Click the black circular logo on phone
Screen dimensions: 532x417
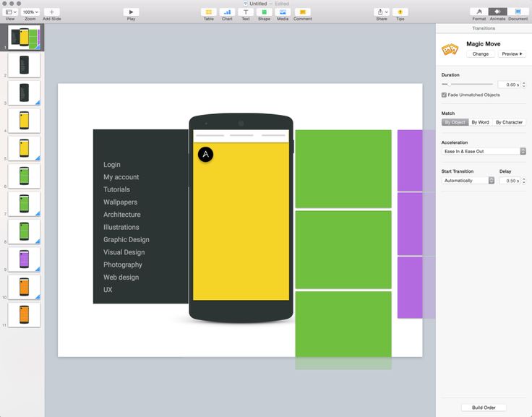205,155
